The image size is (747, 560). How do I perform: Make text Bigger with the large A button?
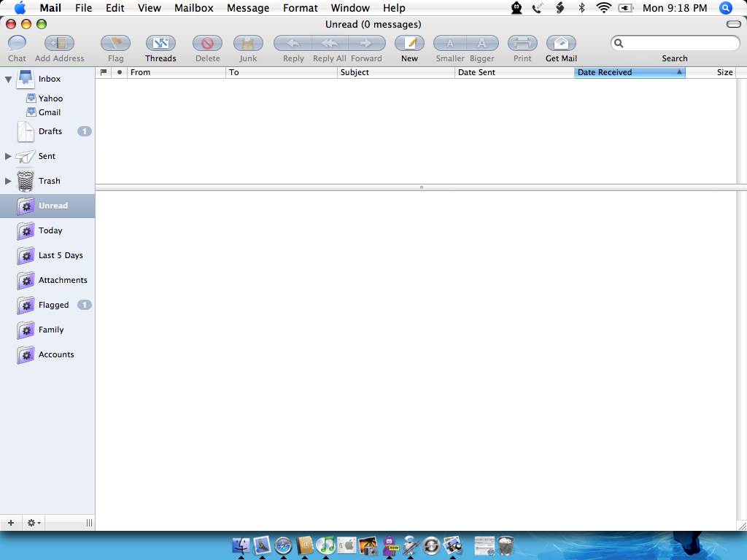482,43
